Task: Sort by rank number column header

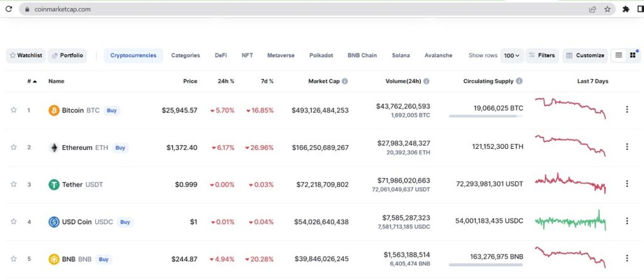Action: point(32,81)
